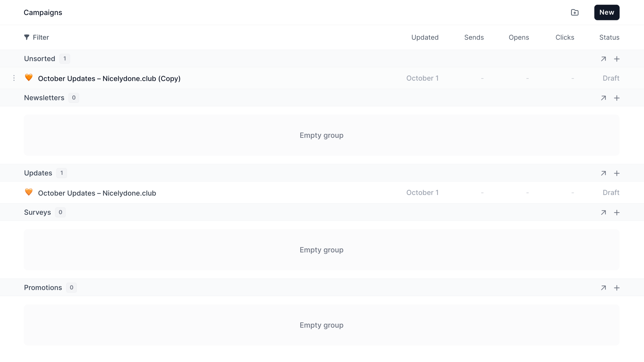Add a campaign to the Updates group

[617, 173]
